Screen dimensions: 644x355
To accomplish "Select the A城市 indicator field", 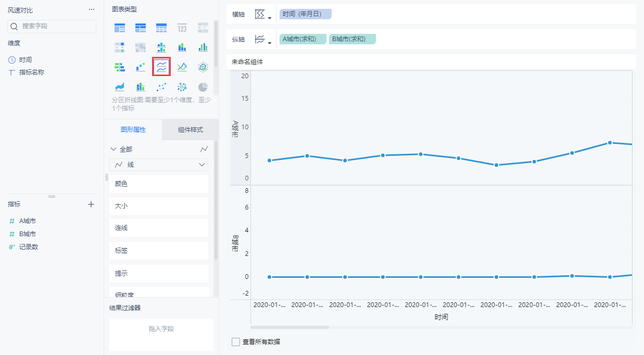I will [x=28, y=221].
